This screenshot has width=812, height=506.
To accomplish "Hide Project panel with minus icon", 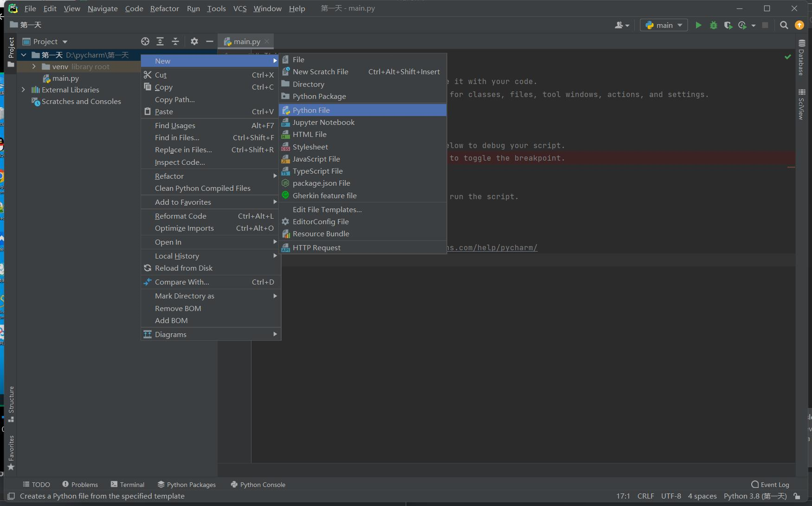I will click(210, 41).
